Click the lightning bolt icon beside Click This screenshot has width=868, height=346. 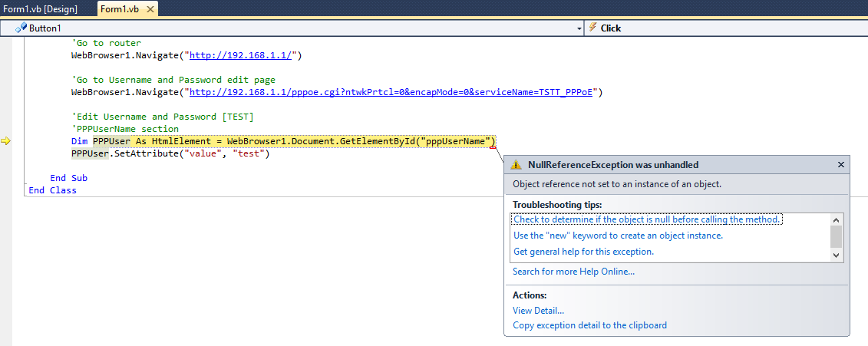pyautogui.click(x=592, y=28)
